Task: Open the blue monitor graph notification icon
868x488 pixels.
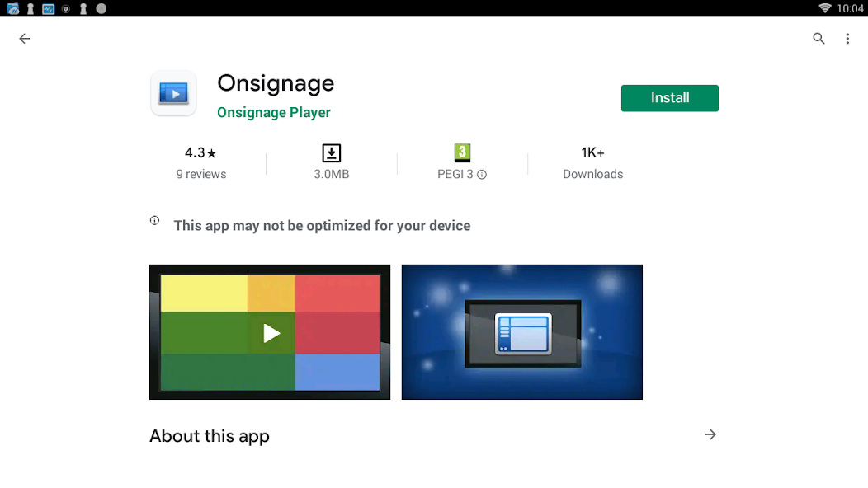Action: click(x=48, y=8)
